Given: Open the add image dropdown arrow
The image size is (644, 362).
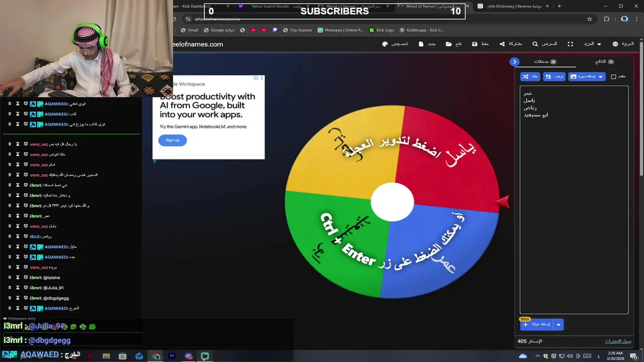Looking at the screenshot, I should 601,76.
